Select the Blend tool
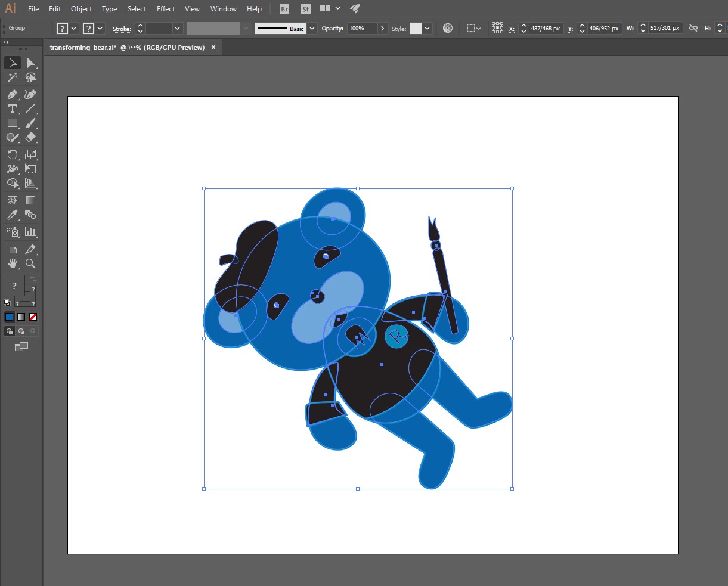This screenshot has width=728, height=586. coord(31,215)
